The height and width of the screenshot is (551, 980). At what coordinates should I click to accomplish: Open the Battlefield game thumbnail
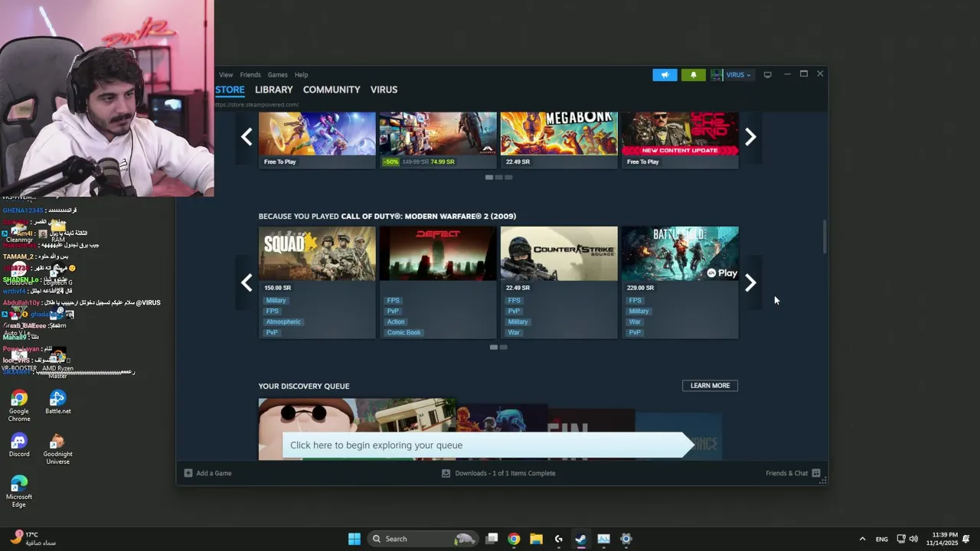(680, 253)
